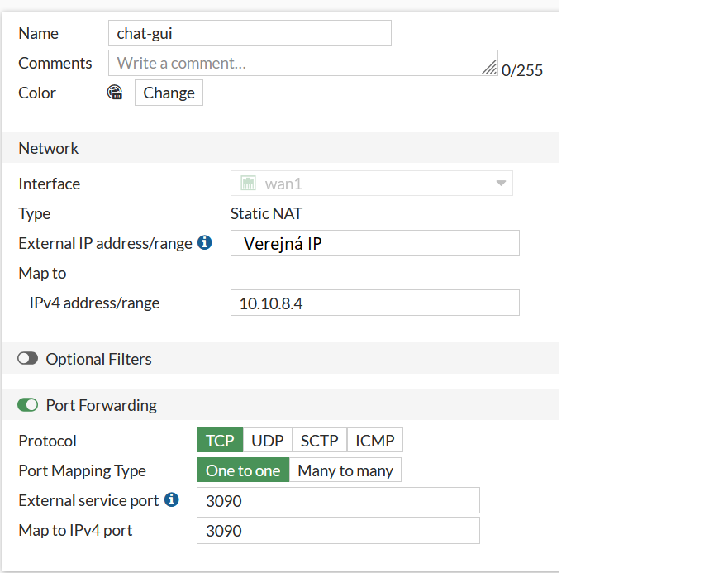Select ICMP protocol
Viewport: 728px width, 573px height.
click(374, 441)
